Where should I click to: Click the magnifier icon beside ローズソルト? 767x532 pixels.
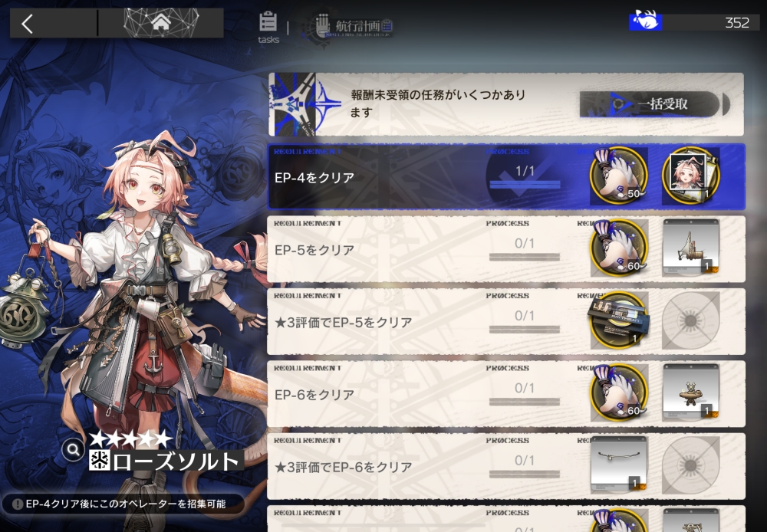click(x=74, y=449)
